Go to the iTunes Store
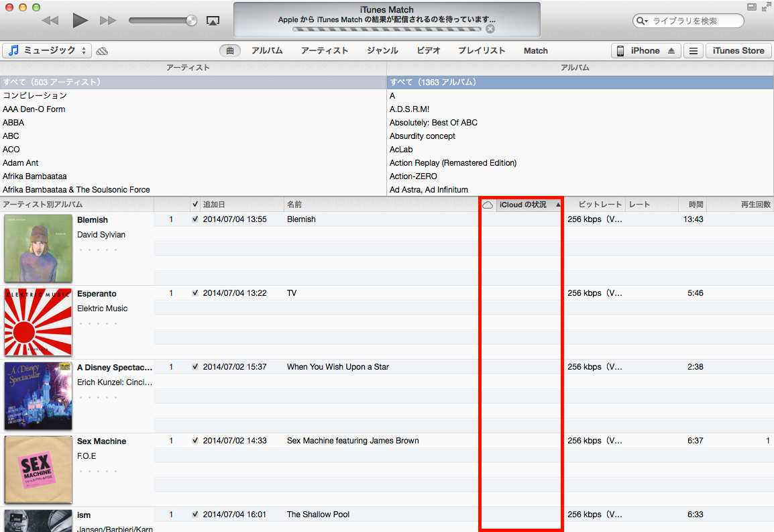Screen dimensions: 774x532 pyautogui.click(x=738, y=50)
